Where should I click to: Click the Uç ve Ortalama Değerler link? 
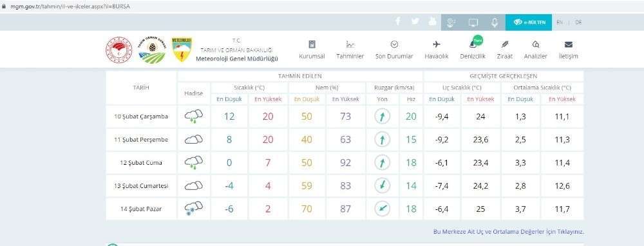509,232
